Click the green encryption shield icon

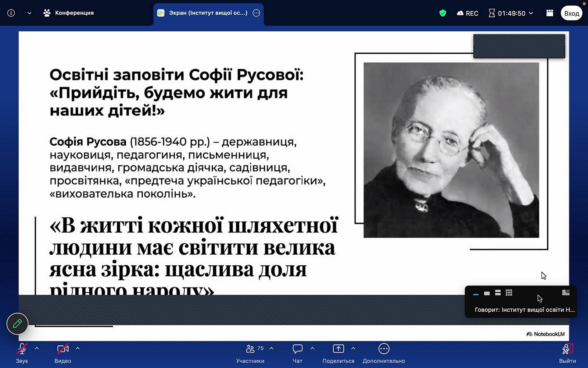tap(442, 13)
